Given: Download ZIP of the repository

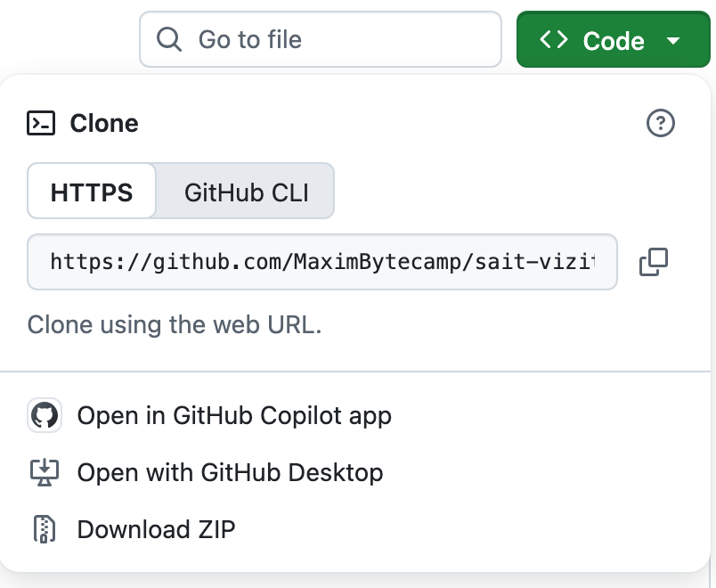Looking at the screenshot, I should 156,529.
